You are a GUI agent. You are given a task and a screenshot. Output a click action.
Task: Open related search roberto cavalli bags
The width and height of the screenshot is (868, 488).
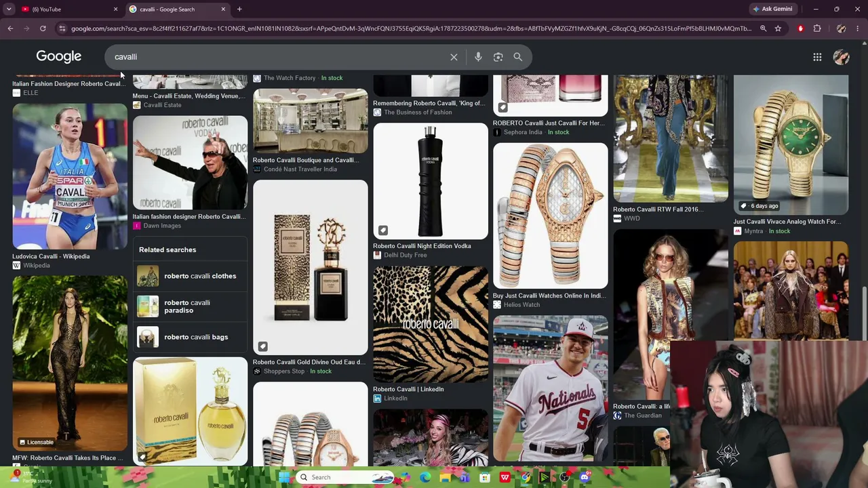[x=190, y=337]
